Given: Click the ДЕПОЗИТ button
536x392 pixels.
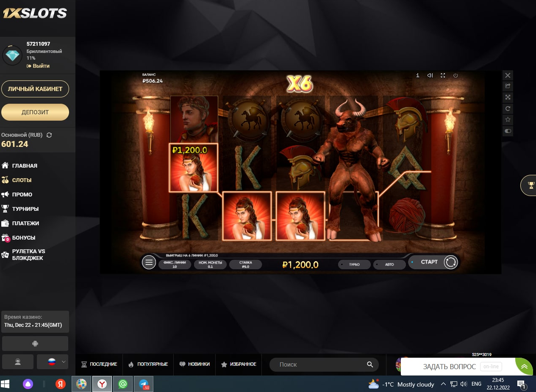Looking at the screenshot, I should tap(35, 112).
